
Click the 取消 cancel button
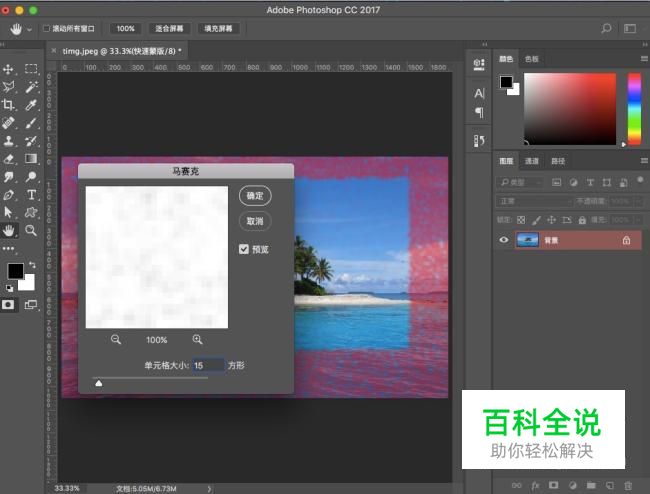255,221
